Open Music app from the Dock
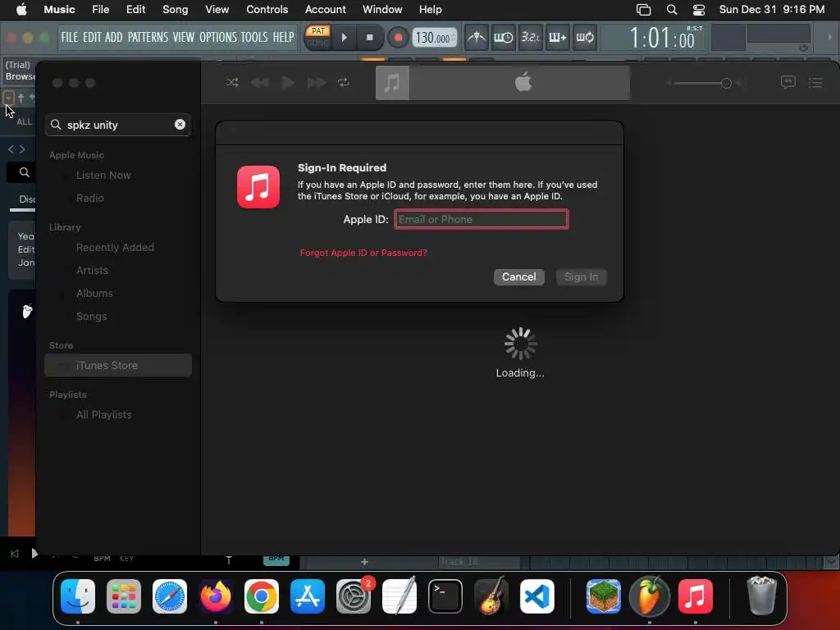 click(696, 596)
